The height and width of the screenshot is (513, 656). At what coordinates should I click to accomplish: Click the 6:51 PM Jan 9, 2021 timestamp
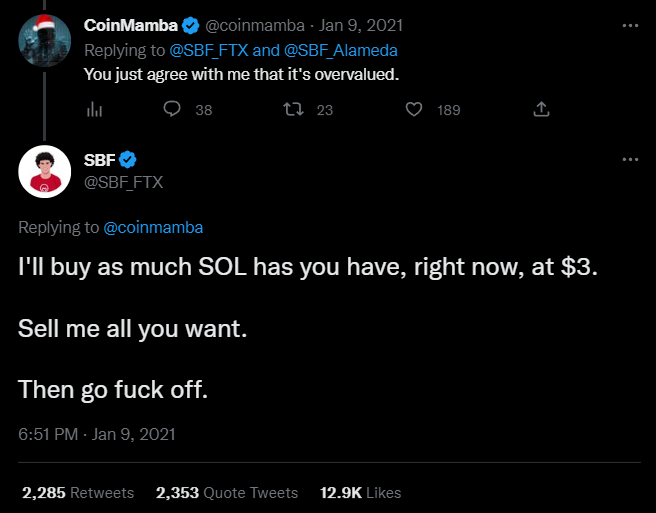click(97, 435)
